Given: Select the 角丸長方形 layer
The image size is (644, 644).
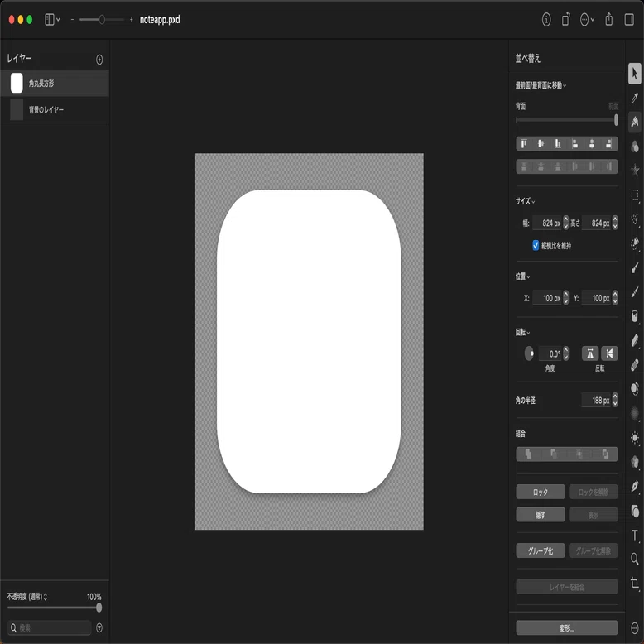Looking at the screenshot, I should (55, 84).
